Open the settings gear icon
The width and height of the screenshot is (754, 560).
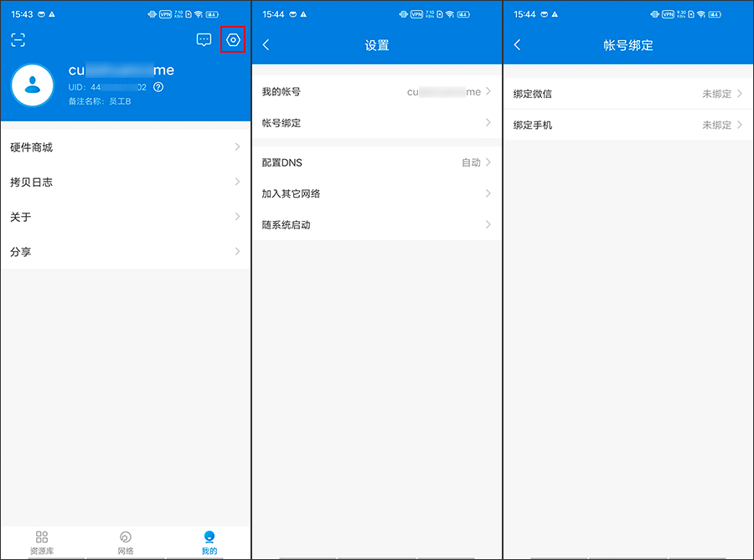[x=234, y=39]
